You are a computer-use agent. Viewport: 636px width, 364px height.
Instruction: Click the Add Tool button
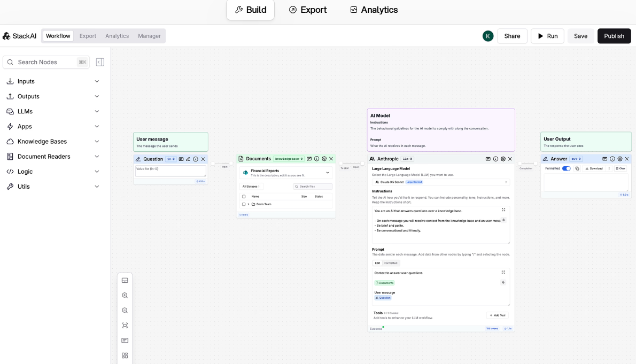(497, 315)
